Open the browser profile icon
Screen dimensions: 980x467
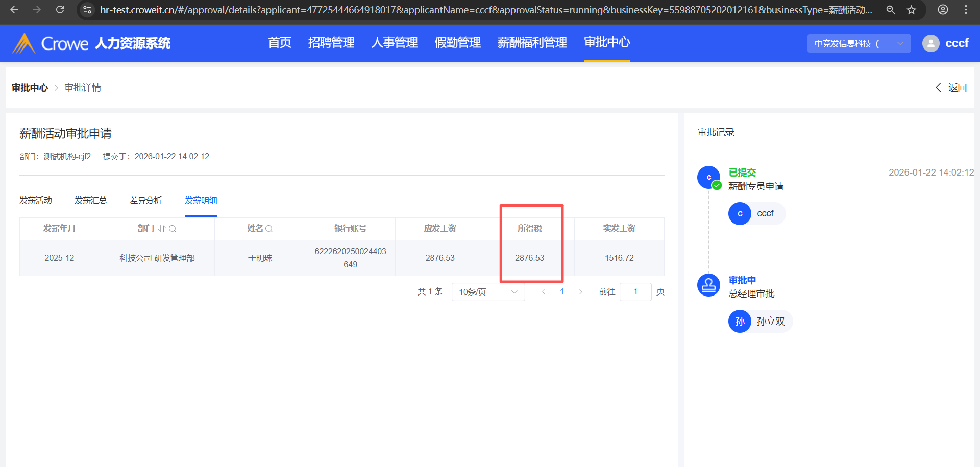pos(943,10)
